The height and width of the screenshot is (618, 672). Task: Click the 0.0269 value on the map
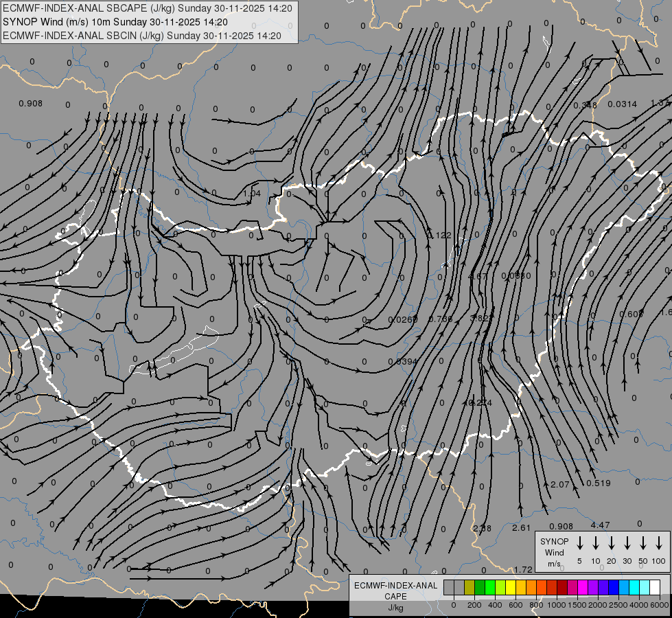click(x=403, y=320)
